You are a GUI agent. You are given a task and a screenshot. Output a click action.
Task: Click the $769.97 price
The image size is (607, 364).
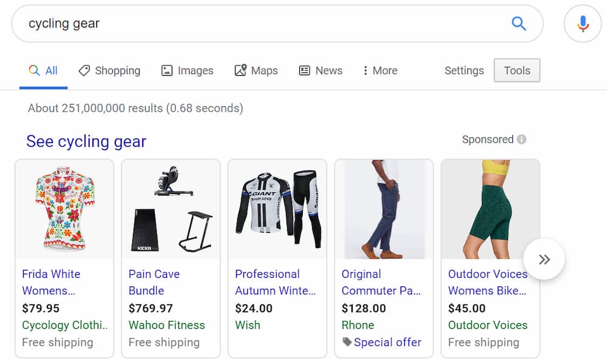click(151, 308)
